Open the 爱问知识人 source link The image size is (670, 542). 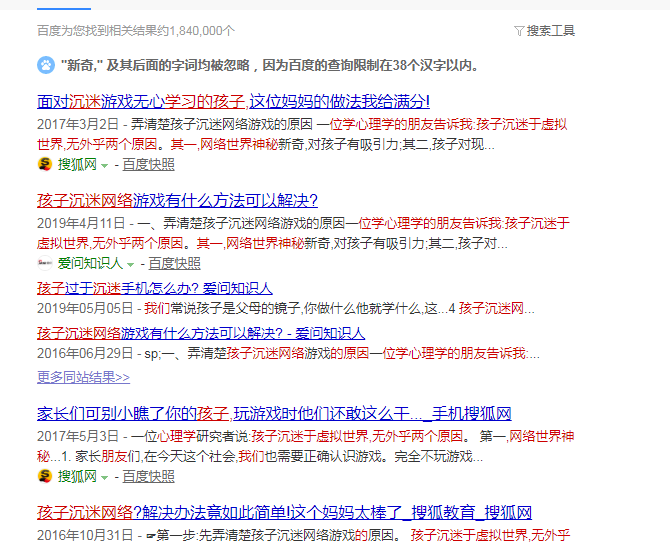point(90,263)
